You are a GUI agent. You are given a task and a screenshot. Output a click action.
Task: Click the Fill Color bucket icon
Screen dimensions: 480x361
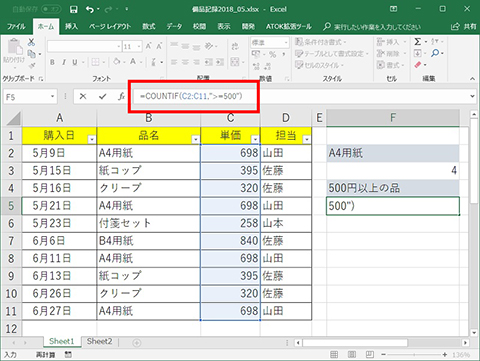(x=117, y=62)
